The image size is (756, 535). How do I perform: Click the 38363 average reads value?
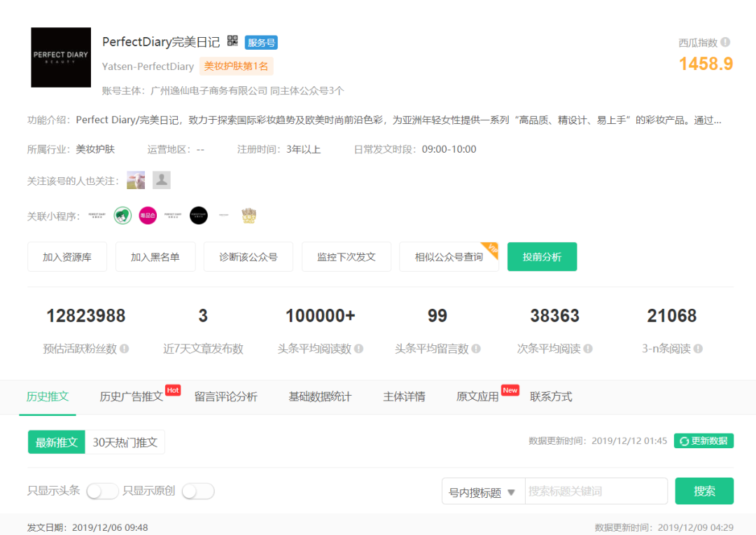tap(554, 316)
